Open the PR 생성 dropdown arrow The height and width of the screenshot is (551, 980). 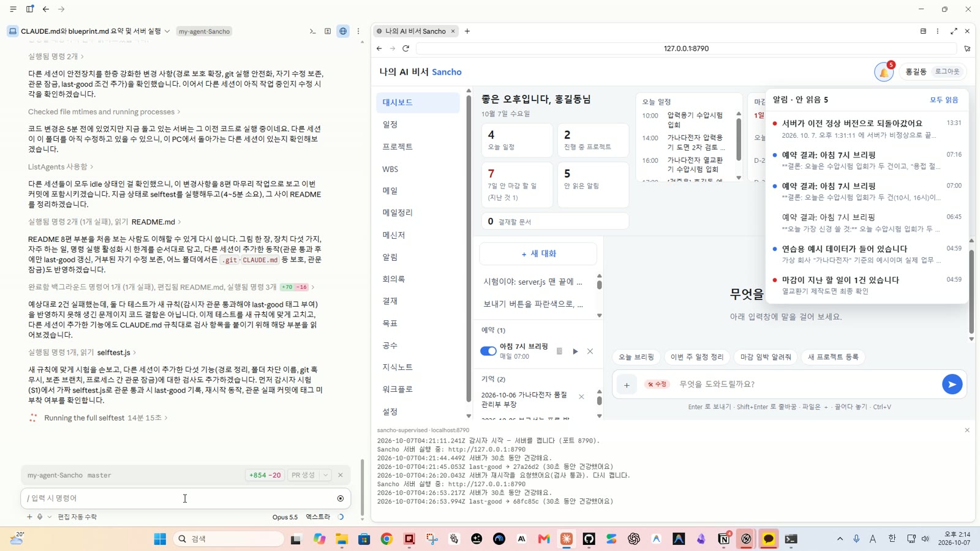[x=325, y=475]
